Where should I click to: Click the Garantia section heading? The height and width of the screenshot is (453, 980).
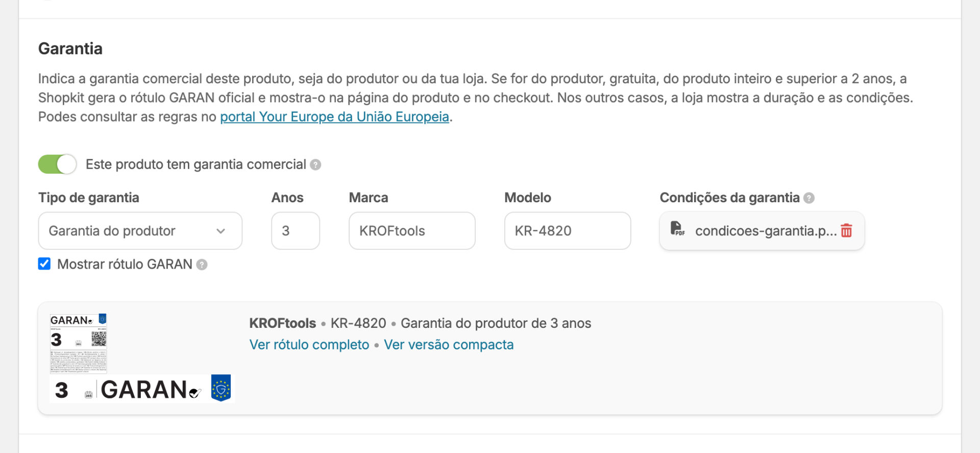tap(70, 49)
